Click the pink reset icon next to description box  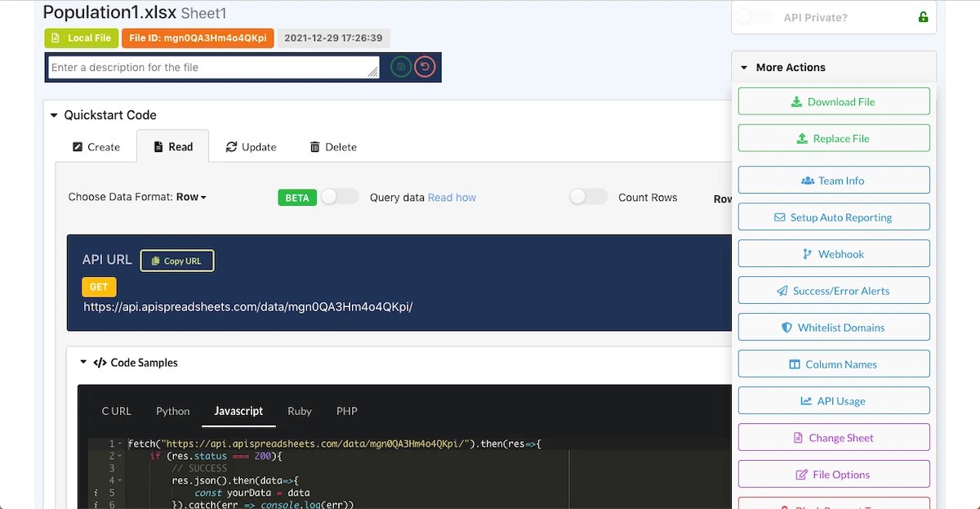pos(424,67)
